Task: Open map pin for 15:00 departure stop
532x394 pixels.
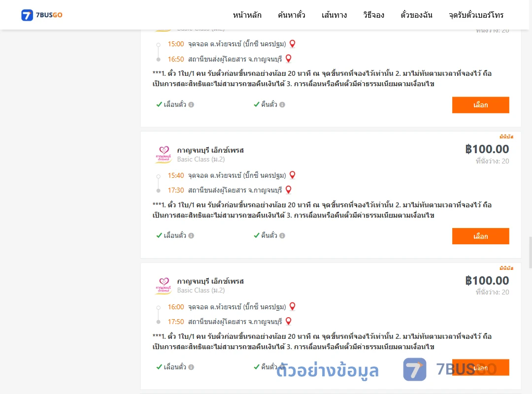Action: pyautogui.click(x=292, y=44)
